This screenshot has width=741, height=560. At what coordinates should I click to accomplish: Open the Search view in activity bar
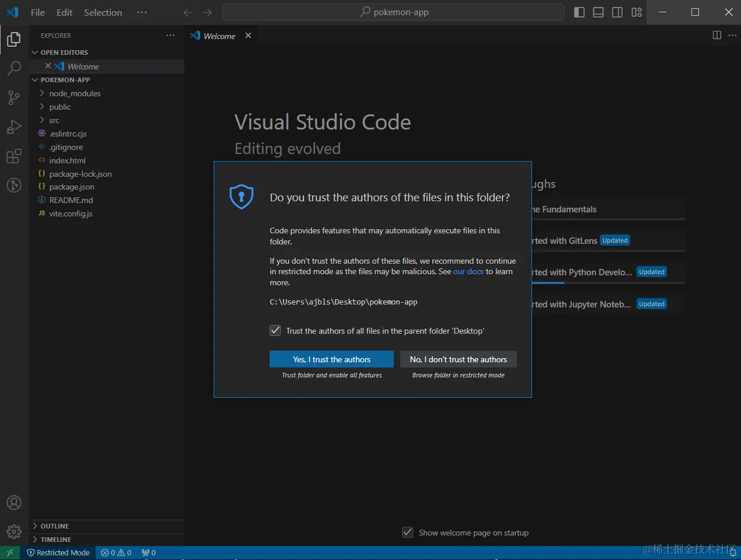[x=14, y=68]
